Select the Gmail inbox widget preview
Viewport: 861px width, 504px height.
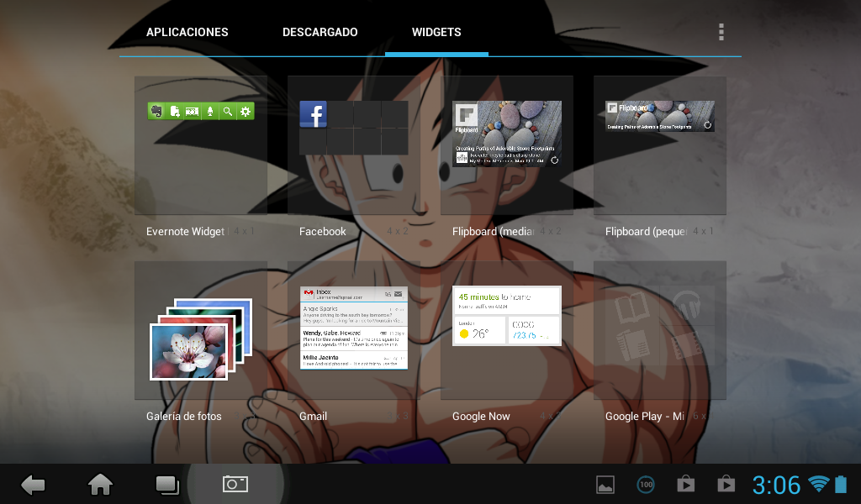click(354, 328)
